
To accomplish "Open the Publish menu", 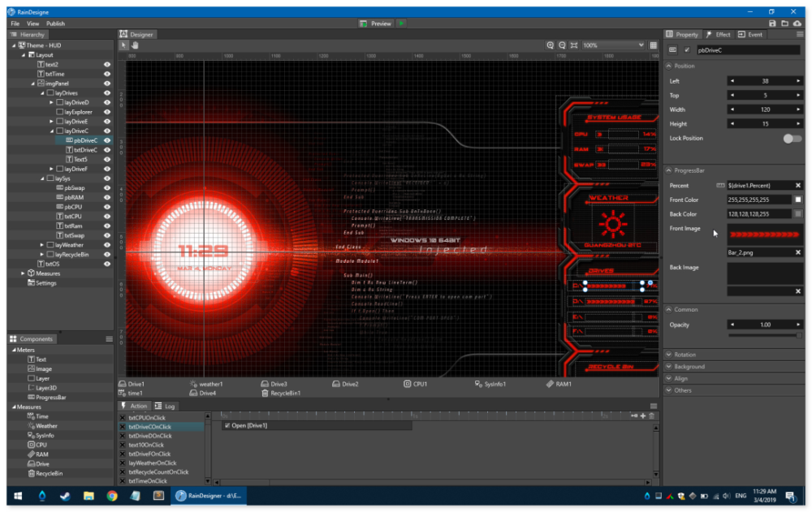I will click(56, 24).
